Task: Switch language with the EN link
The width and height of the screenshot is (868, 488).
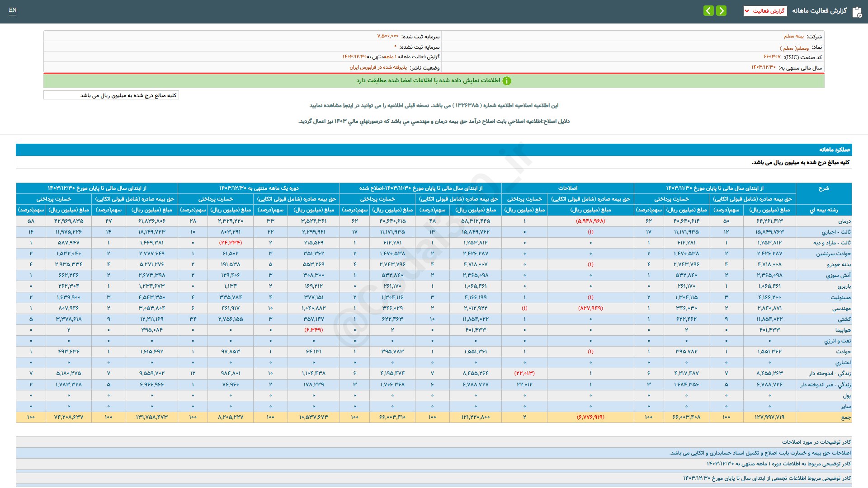Action: pos(13,10)
